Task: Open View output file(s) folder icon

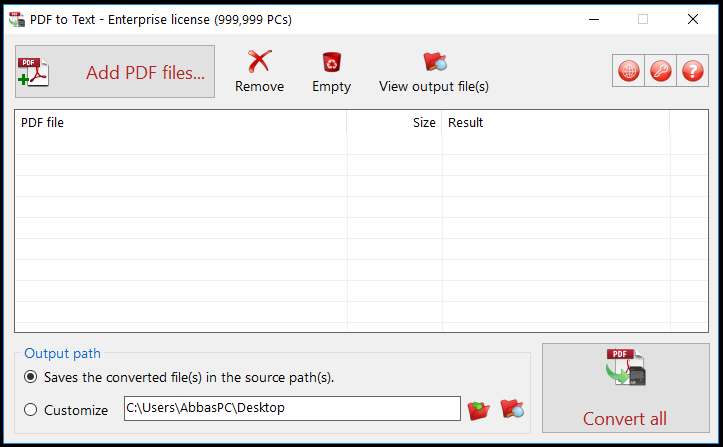Action: coord(435,61)
